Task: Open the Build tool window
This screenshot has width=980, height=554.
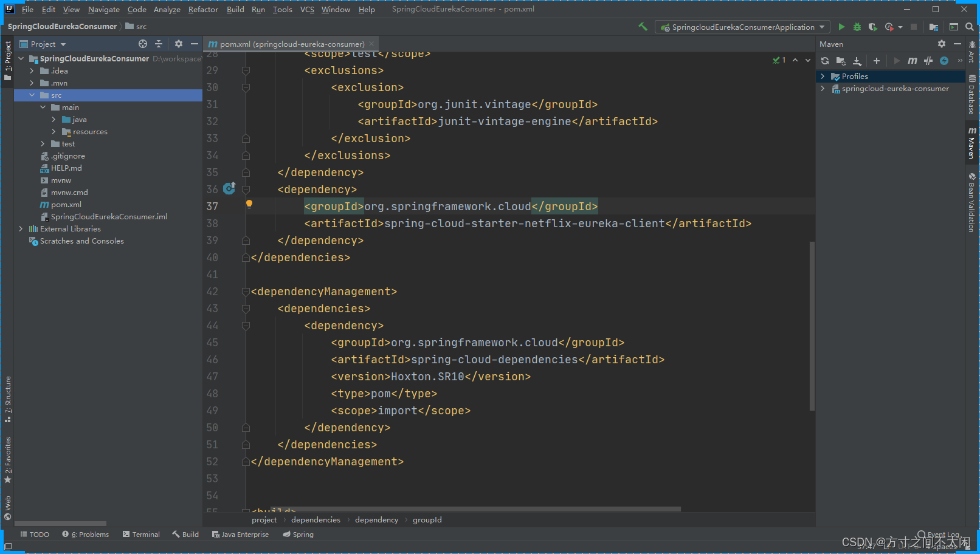Action: 185,535
